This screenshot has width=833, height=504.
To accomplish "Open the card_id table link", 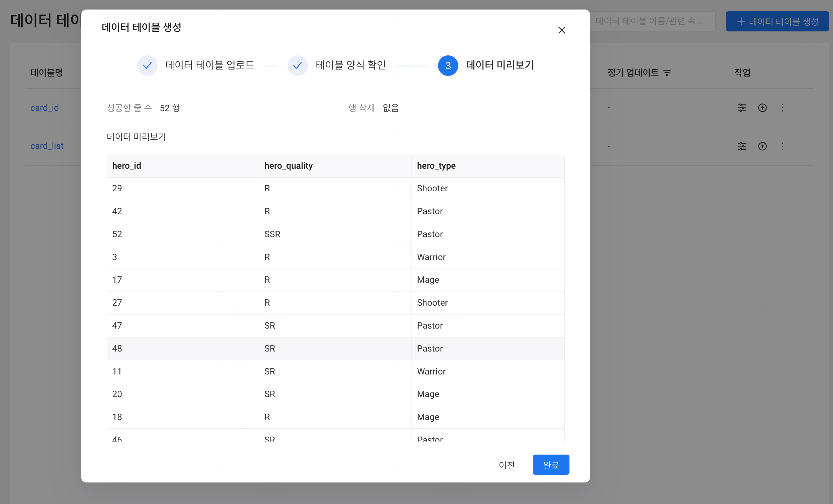I will click(x=45, y=108).
